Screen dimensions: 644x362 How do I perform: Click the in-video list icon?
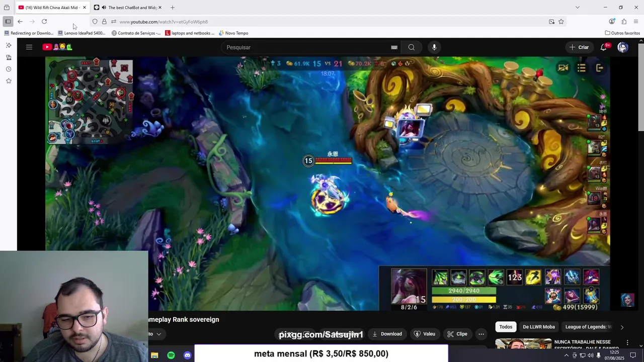(582, 68)
